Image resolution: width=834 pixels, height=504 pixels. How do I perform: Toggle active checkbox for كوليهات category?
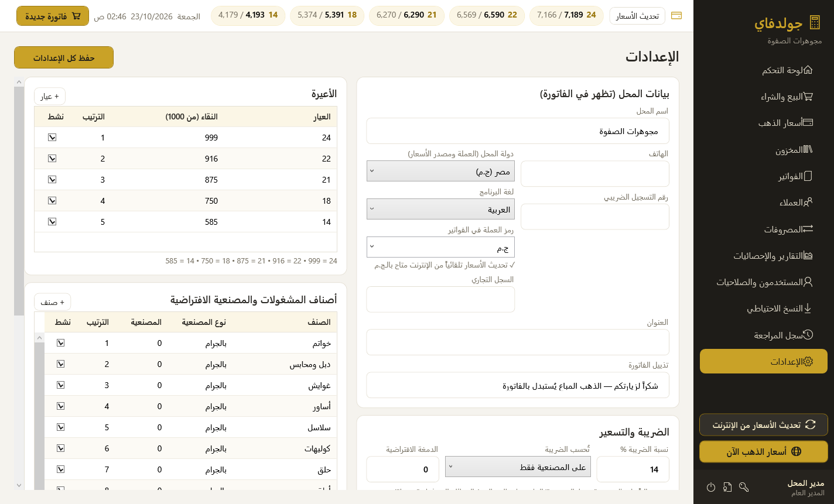(61, 448)
